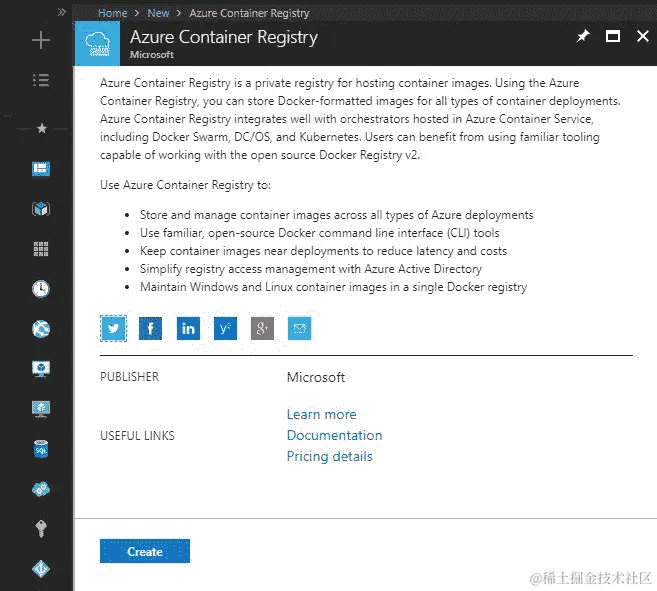Go to Home breadcrumb
This screenshot has width=657, height=591.
click(x=112, y=13)
